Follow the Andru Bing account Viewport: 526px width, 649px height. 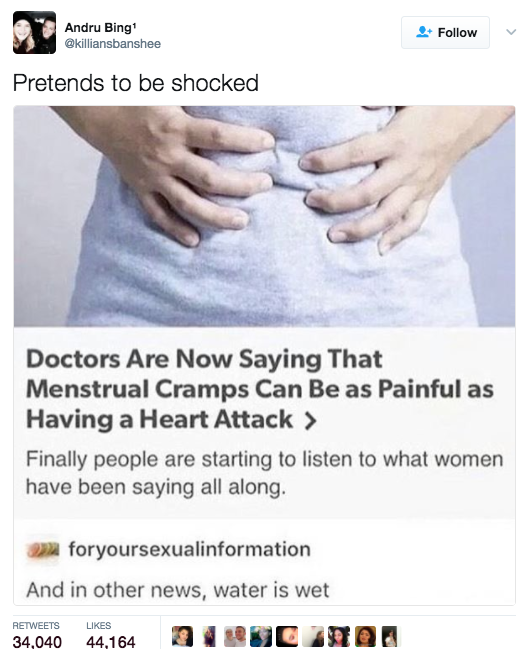[x=445, y=32]
